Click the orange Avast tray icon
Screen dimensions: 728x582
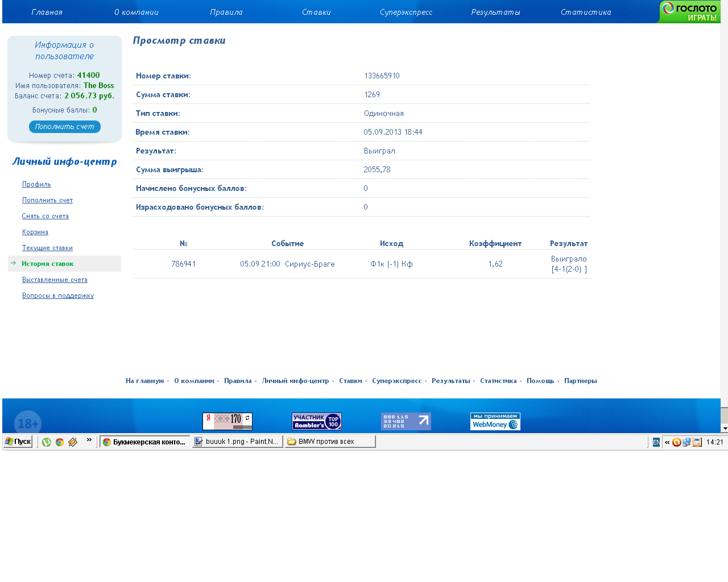[676, 442]
